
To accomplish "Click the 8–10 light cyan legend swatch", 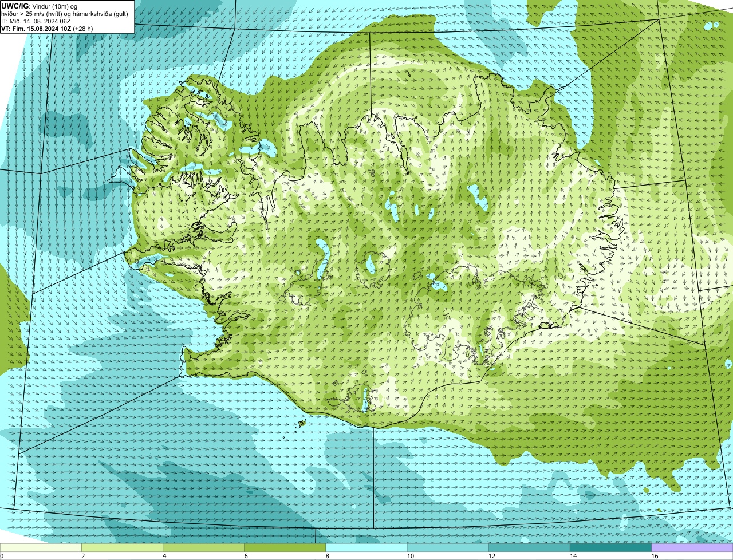I will (366, 548).
